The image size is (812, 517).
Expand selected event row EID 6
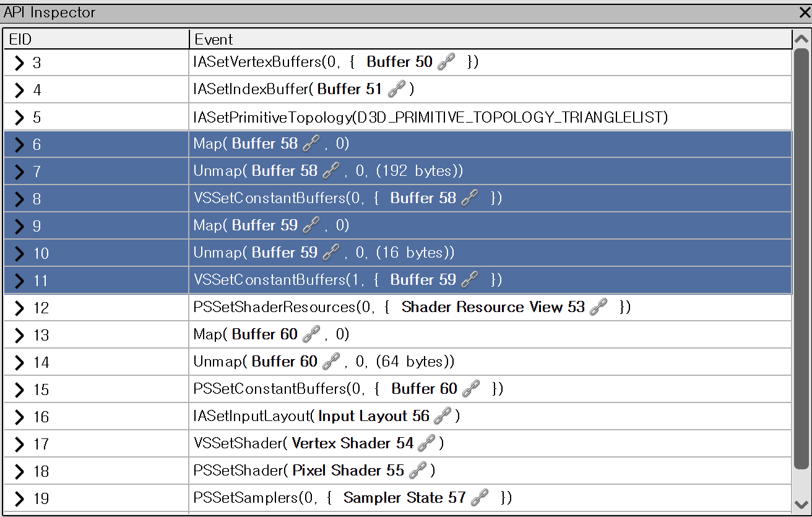coord(19,144)
